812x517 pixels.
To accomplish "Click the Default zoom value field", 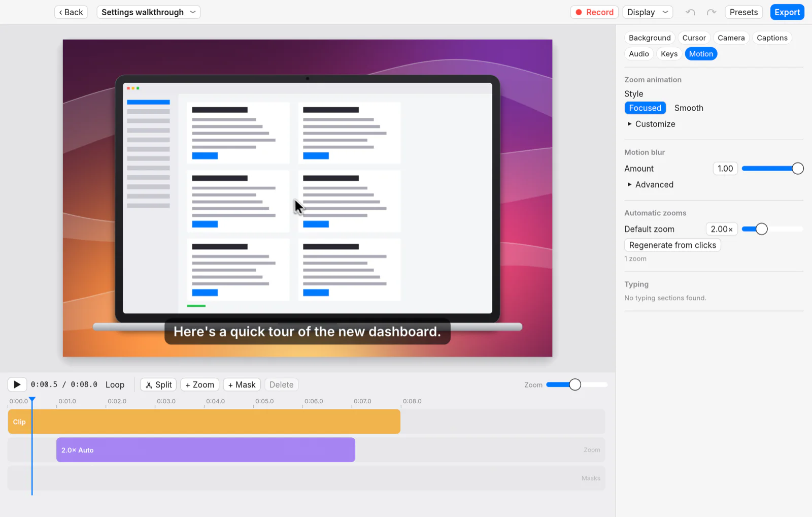I will [x=722, y=229].
